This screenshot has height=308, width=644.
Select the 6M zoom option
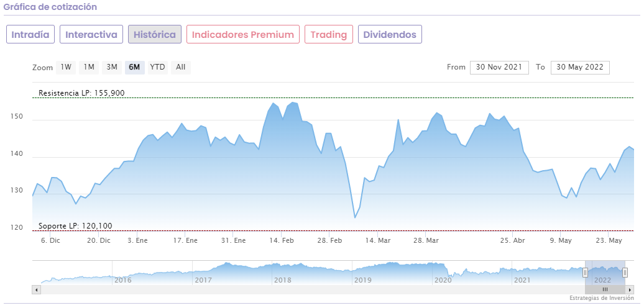tap(134, 67)
